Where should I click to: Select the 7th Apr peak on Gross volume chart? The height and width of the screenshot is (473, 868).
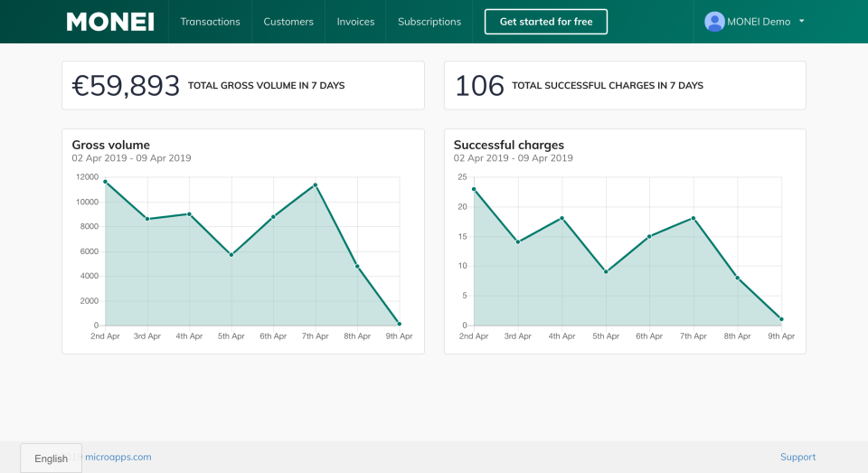pos(315,185)
